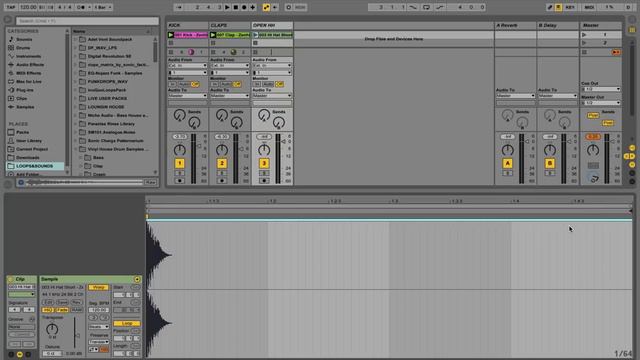This screenshot has height=360, width=640.
Task: Click the KICK track pan knob
Action: point(179,150)
